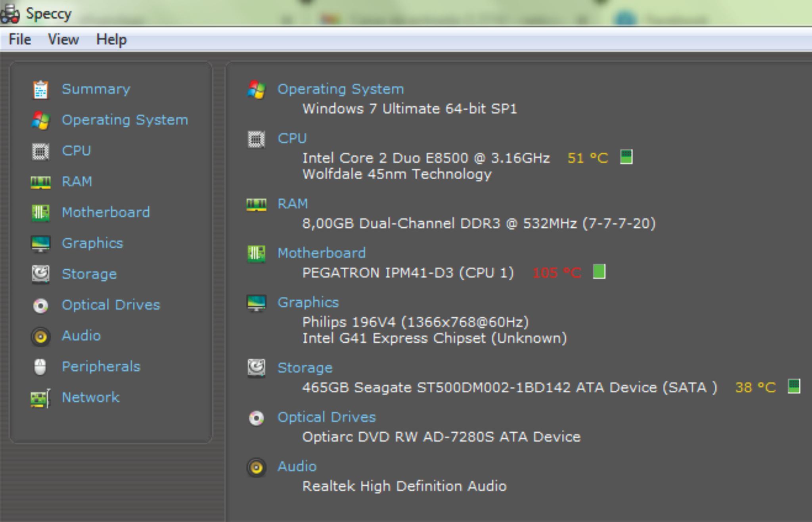Click 'Intel Core 2 Duo E8500 @ 3.16GHz'
Viewport: 812px width, 522px height.
click(x=426, y=158)
